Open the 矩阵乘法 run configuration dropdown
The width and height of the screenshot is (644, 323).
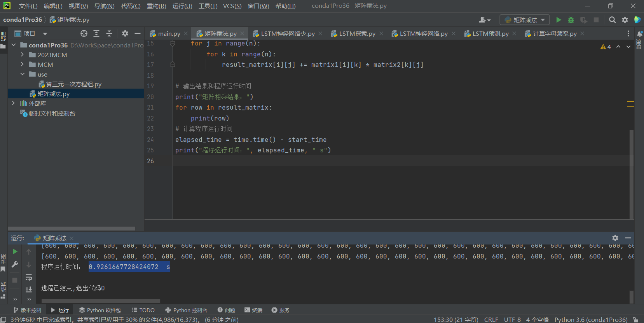[525, 20]
